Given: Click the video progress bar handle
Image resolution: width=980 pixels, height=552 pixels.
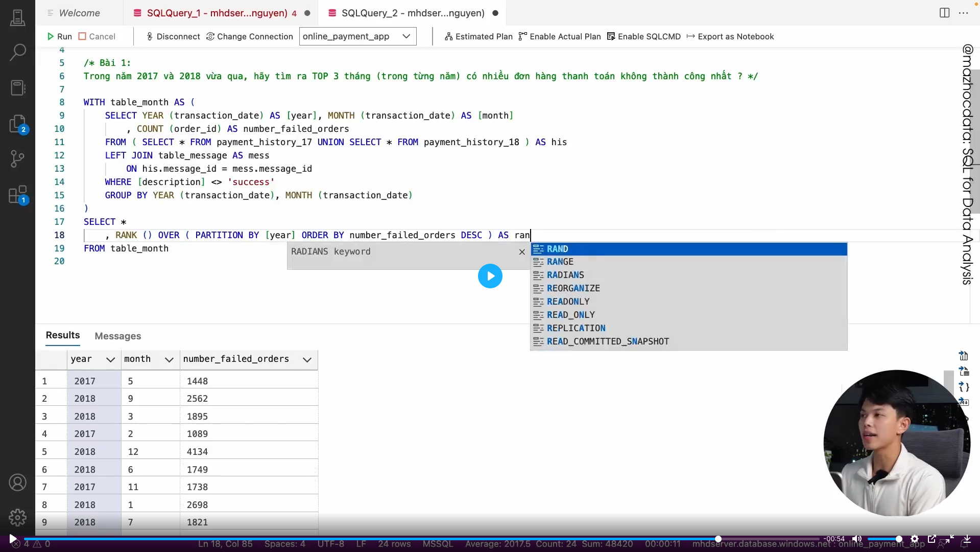Looking at the screenshot, I should point(718,539).
